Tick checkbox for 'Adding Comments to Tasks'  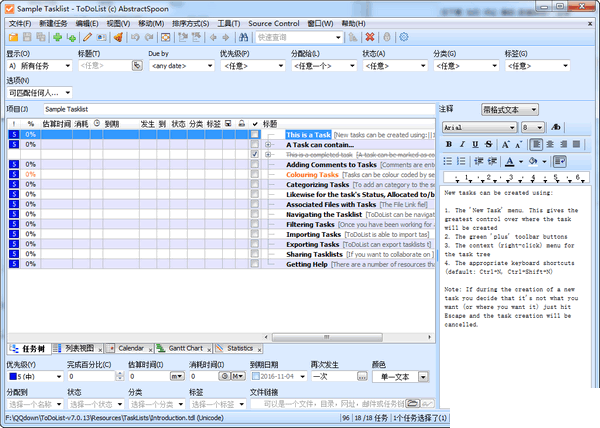point(254,164)
